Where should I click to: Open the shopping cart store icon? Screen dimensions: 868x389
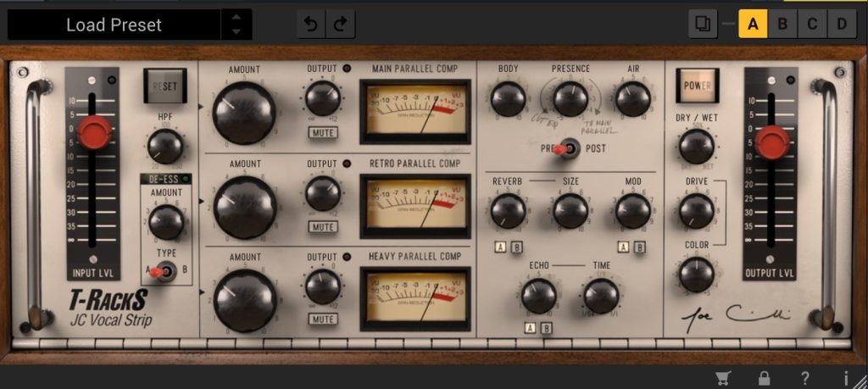pyautogui.click(x=724, y=378)
